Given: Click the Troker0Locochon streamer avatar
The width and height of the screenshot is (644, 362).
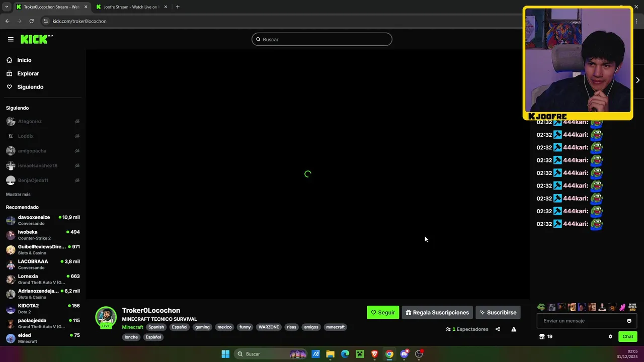Looking at the screenshot, I should pos(106,317).
